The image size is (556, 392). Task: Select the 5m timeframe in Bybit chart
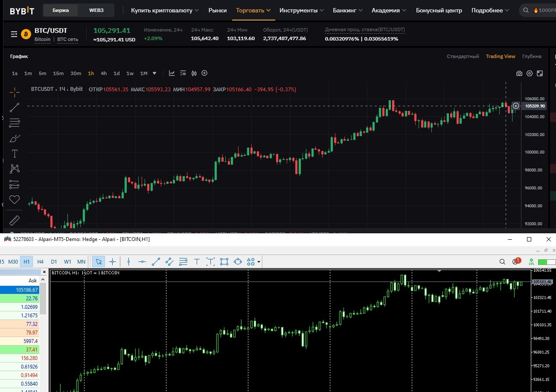pyautogui.click(x=42, y=73)
